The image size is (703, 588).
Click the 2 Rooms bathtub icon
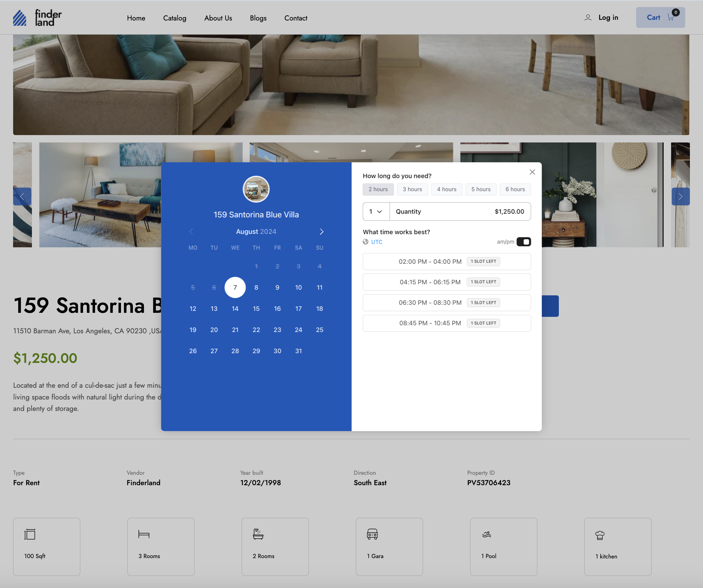pos(258,534)
